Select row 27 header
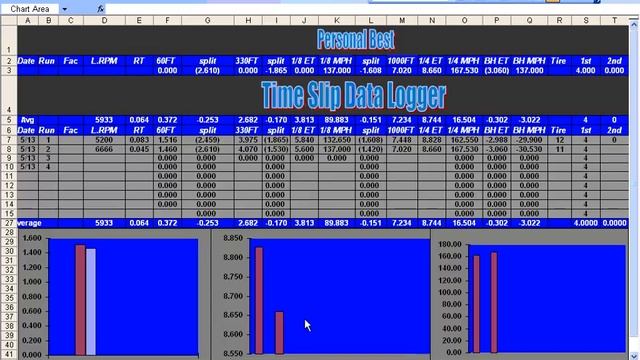 point(9,223)
